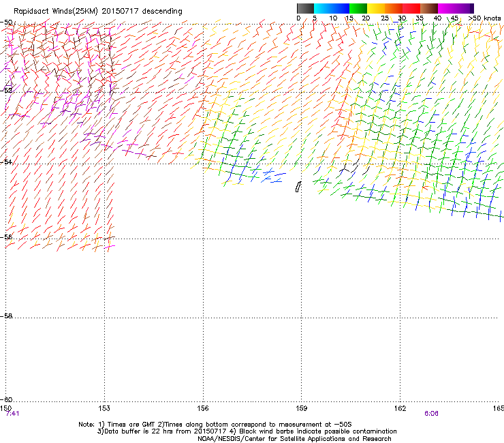Screen dimensions: 504x443
Task: Click the cyan-blue 5-15 knots color band
Action: point(332,8)
